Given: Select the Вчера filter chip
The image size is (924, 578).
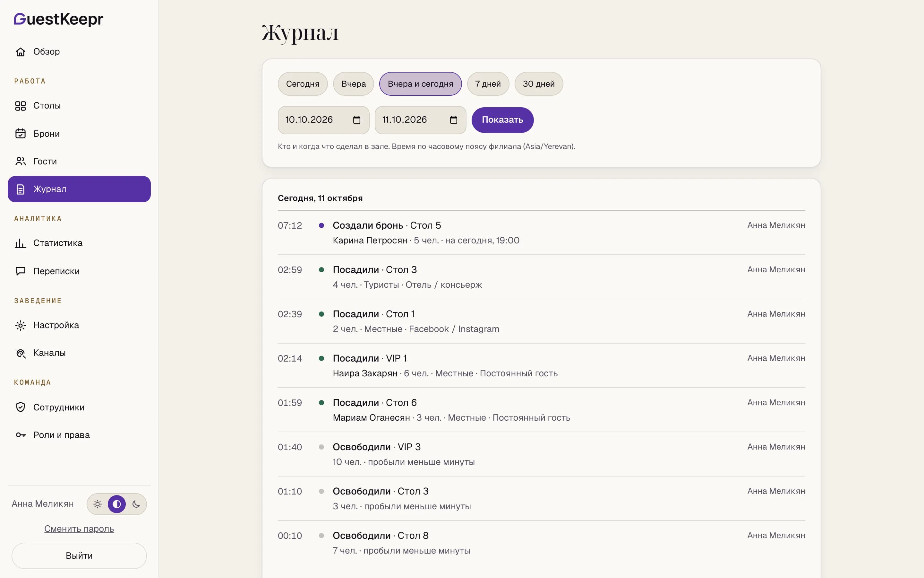Looking at the screenshot, I should coord(354,84).
